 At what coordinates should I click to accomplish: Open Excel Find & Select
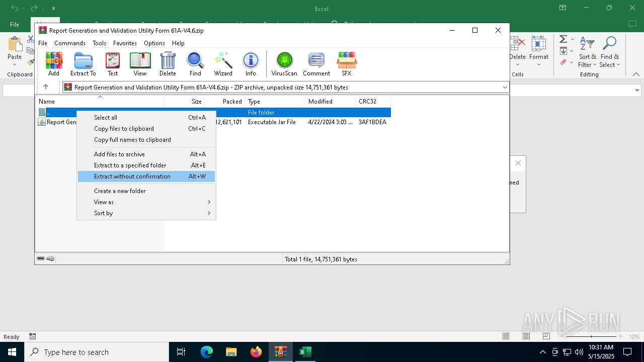(x=609, y=52)
